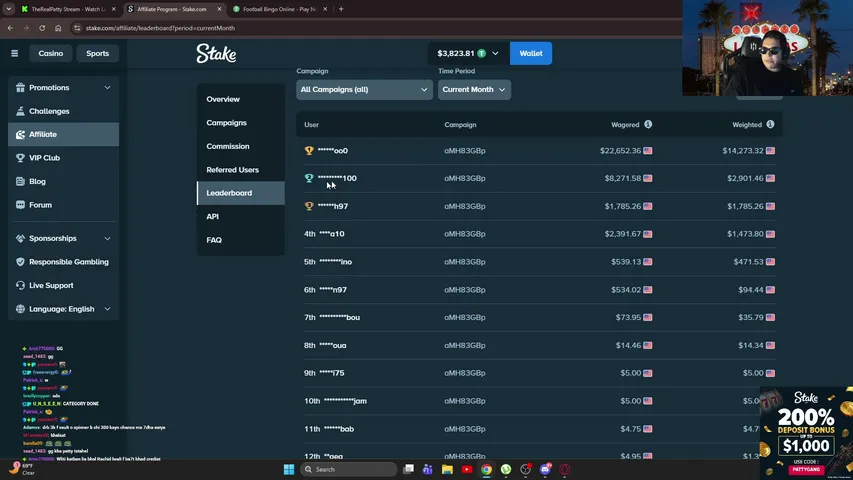Click the Affiliate sidebar icon
Screen dimensions: 853x480
coord(20,134)
